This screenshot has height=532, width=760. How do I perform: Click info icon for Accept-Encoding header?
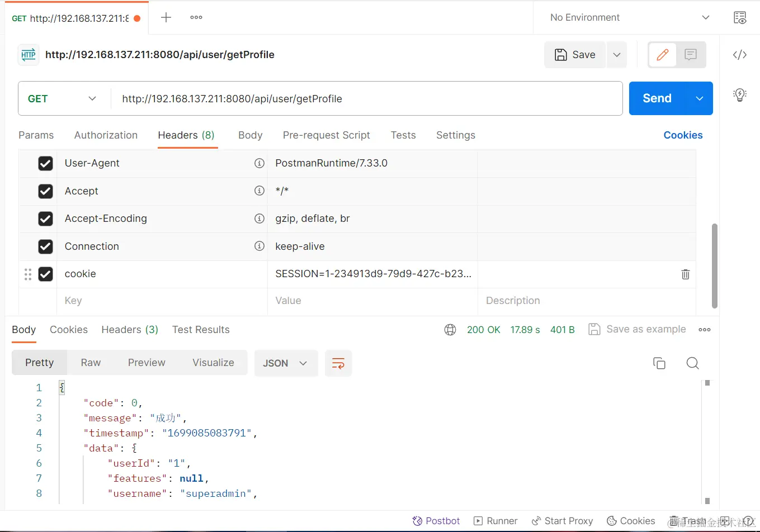point(259,218)
